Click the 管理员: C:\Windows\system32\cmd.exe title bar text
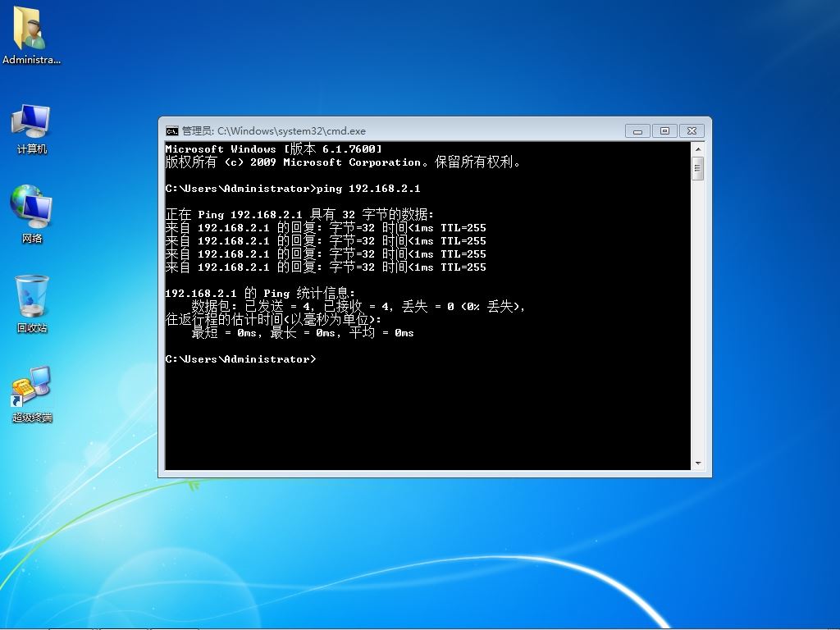Image resolution: width=840 pixels, height=630 pixels. tap(274, 130)
